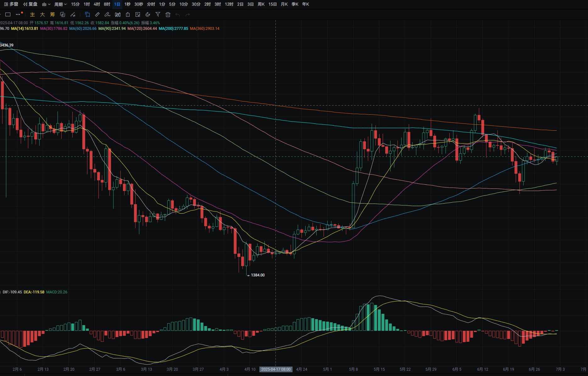Expand the 周期 period dropdown

[x=60, y=4]
